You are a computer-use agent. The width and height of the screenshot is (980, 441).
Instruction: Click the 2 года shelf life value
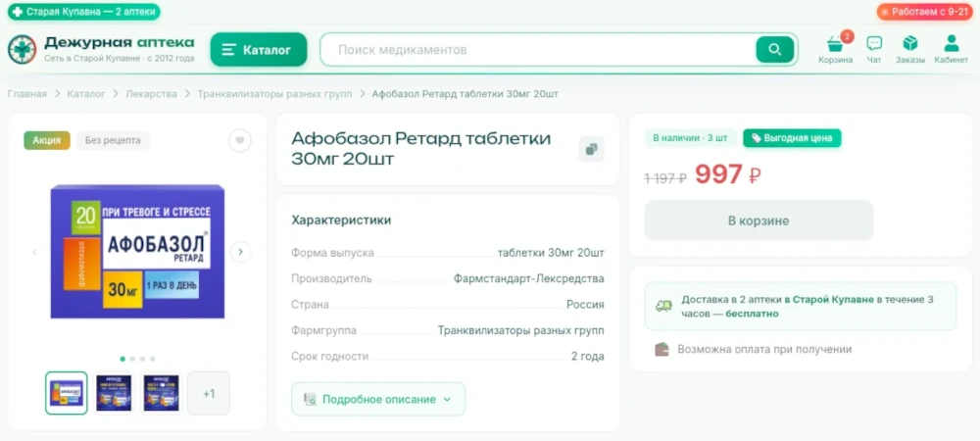click(x=587, y=357)
